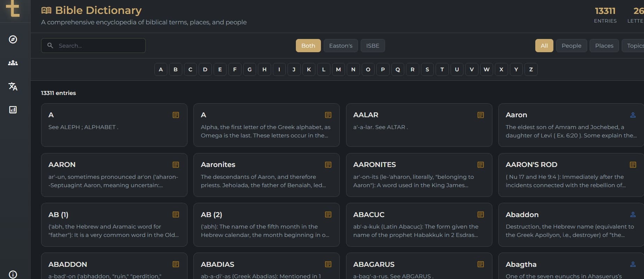
Task: Open the compass explore sidebar icon
Action: 13,39
